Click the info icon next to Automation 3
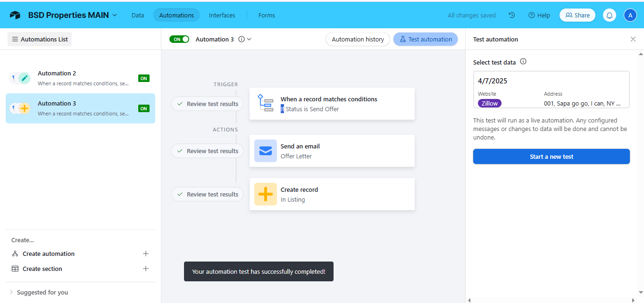 [x=242, y=39]
